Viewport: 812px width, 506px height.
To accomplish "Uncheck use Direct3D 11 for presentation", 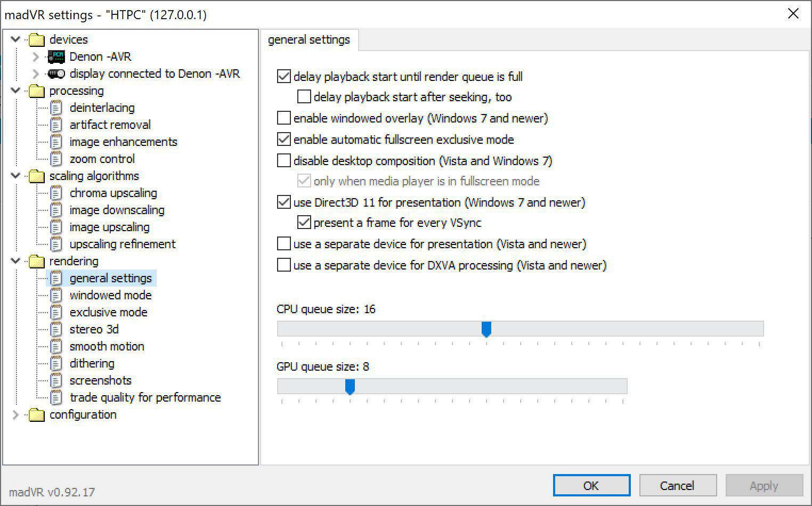I will click(284, 202).
